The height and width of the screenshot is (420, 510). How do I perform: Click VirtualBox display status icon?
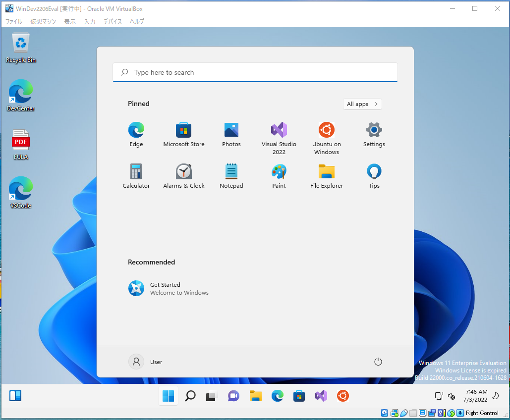422,413
